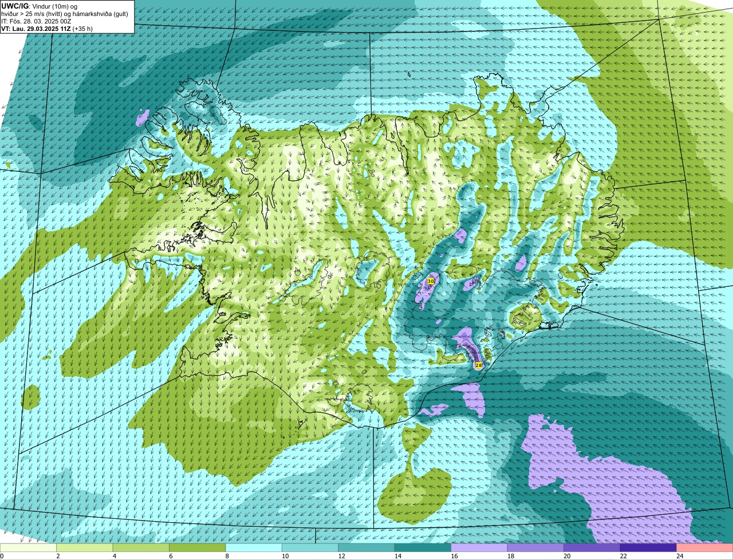Screen dimensions: 733x560
Task: Click the 12–14 m/s teal swatch
Action: pyautogui.click(x=366, y=548)
